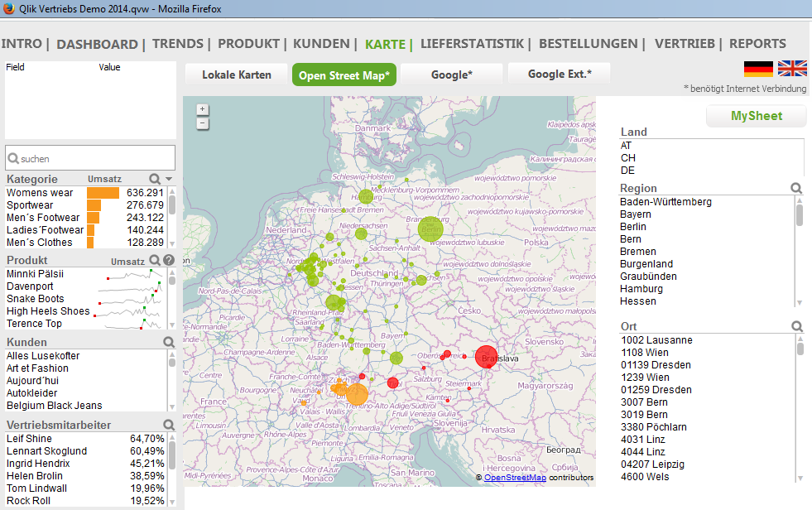Image resolution: width=812 pixels, height=510 pixels.
Task: Select Men´s Footwear category row
Action: [x=85, y=218]
